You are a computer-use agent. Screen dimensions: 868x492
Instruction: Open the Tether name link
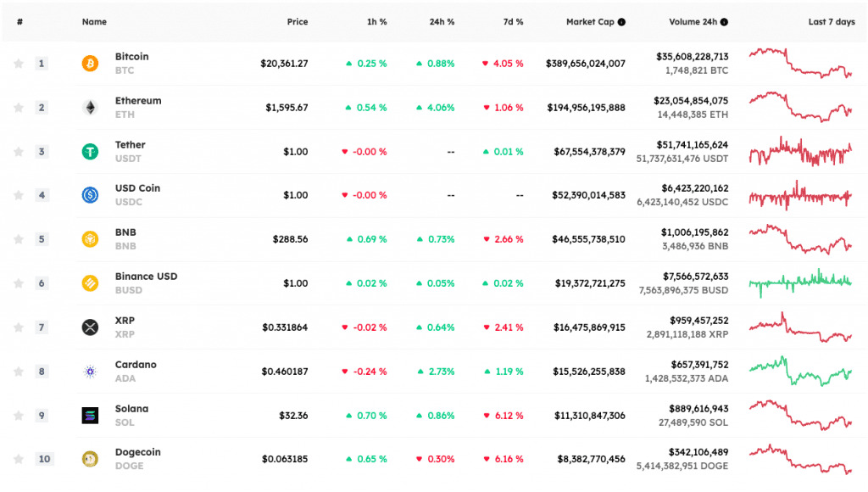tap(130, 144)
